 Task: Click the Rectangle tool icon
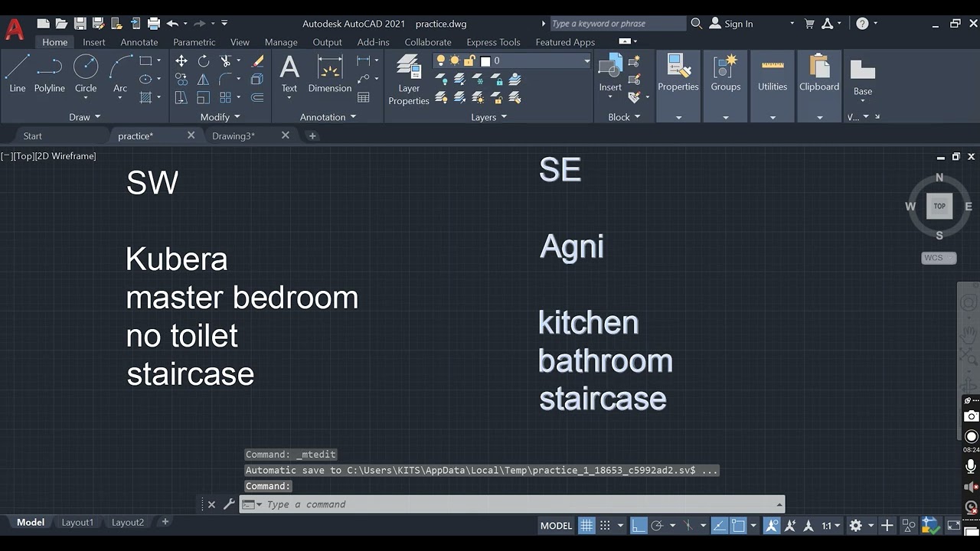click(145, 60)
